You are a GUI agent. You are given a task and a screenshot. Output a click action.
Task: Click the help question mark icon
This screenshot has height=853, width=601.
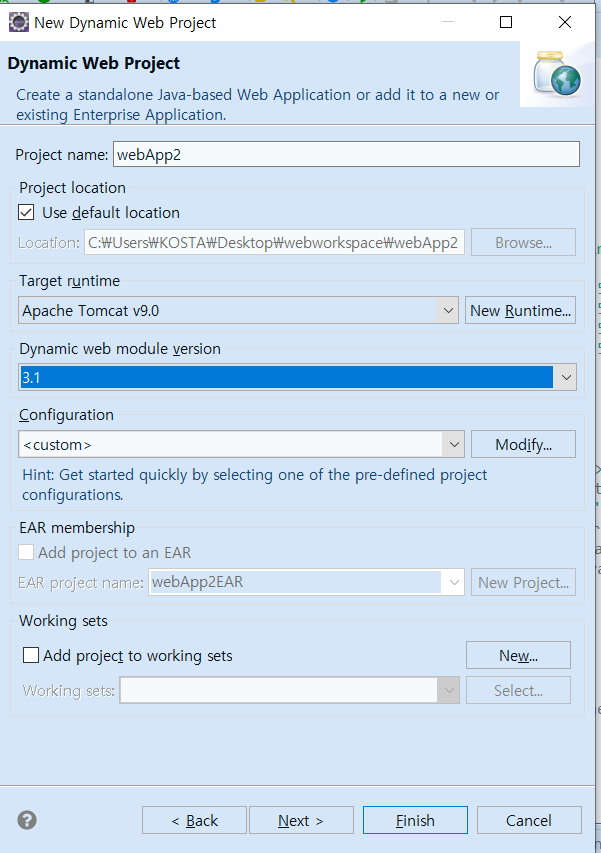[x=27, y=820]
